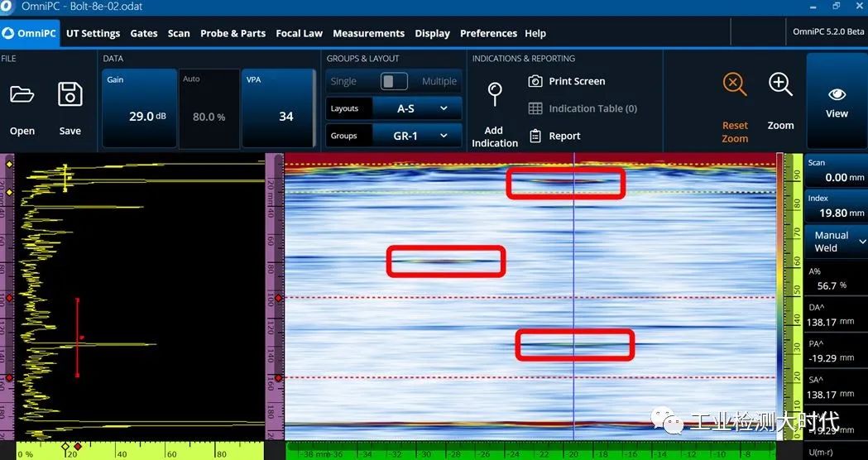Click the blue vertical data cursor line
This screenshot has width=868, height=460.
point(574,296)
